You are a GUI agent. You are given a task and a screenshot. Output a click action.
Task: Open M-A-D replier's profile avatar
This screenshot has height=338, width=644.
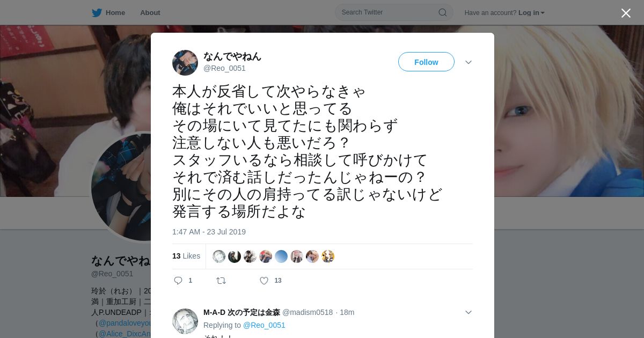[x=185, y=321]
